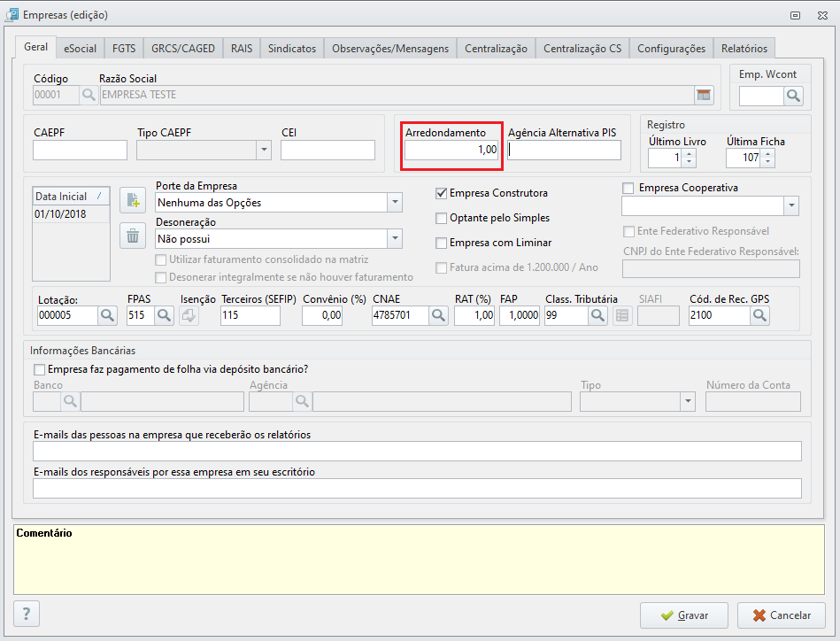Viewport: 840px width, 642px height.
Task: Click the Convênio (%) field
Action: pos(322,315)
